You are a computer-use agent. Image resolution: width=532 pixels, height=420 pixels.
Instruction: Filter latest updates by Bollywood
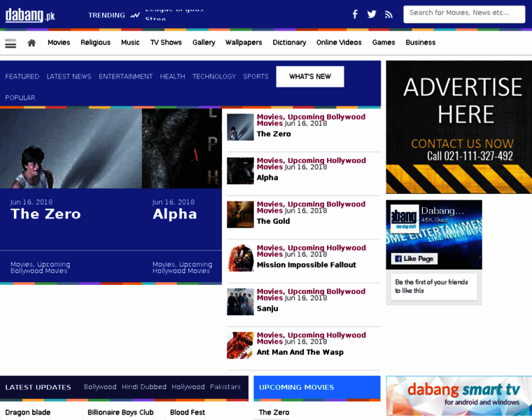click(100, 387)
